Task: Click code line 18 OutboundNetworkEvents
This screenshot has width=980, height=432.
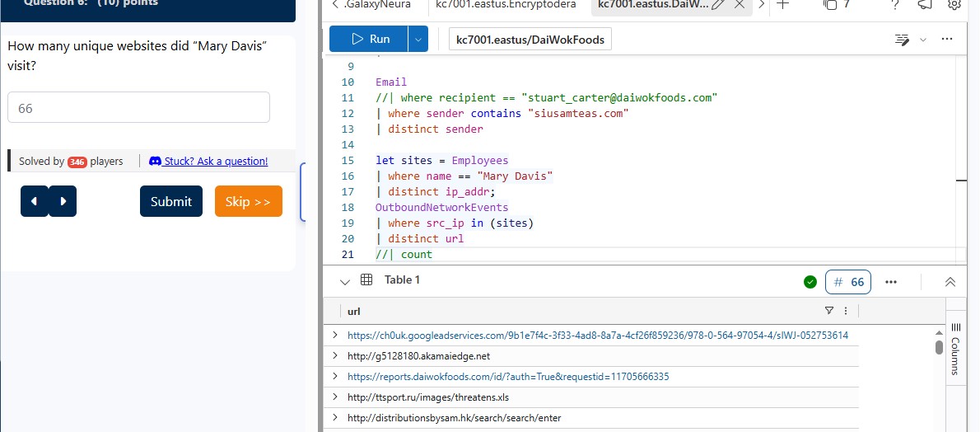Action: 442,207
